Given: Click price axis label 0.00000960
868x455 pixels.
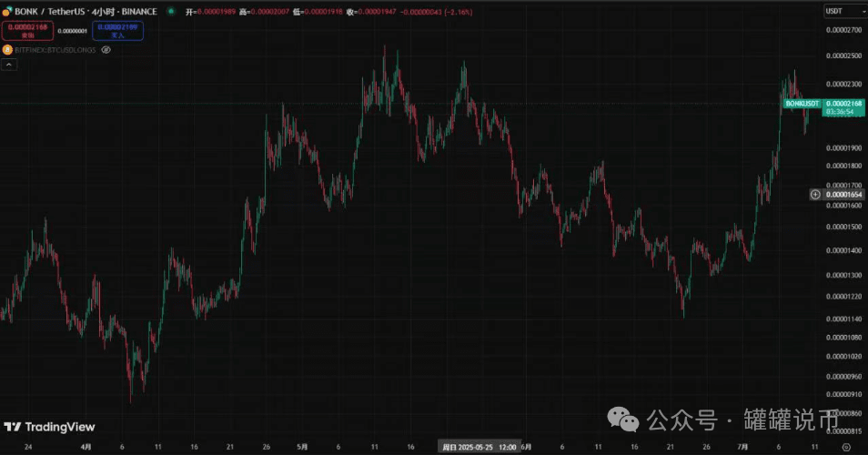Looking at the screenshot, I should tap(844, 377).
